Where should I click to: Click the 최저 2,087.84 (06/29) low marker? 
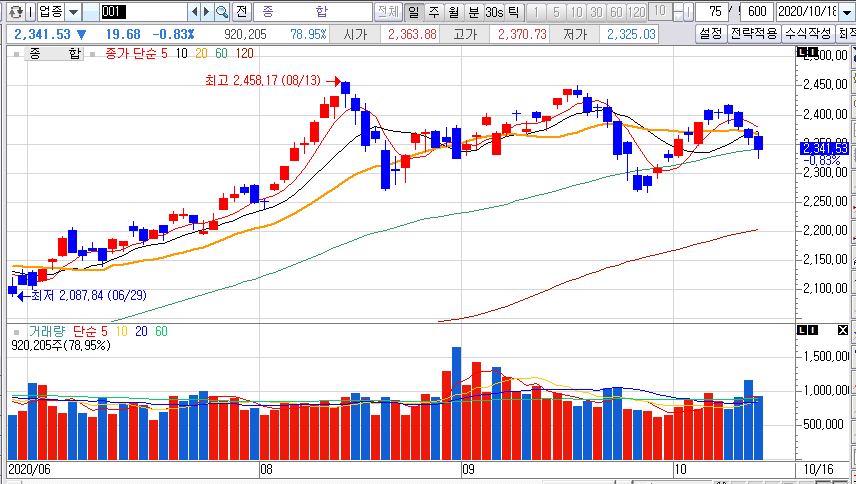click(83, 296)
